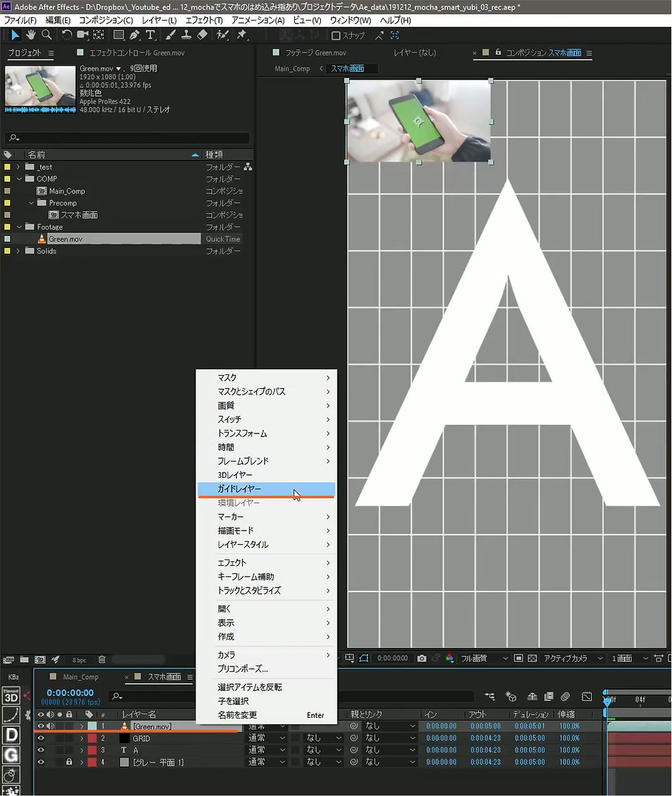This screenshot has height=796, width=672.
Task: Select the Puppet Pin tool
Action: 241,34
